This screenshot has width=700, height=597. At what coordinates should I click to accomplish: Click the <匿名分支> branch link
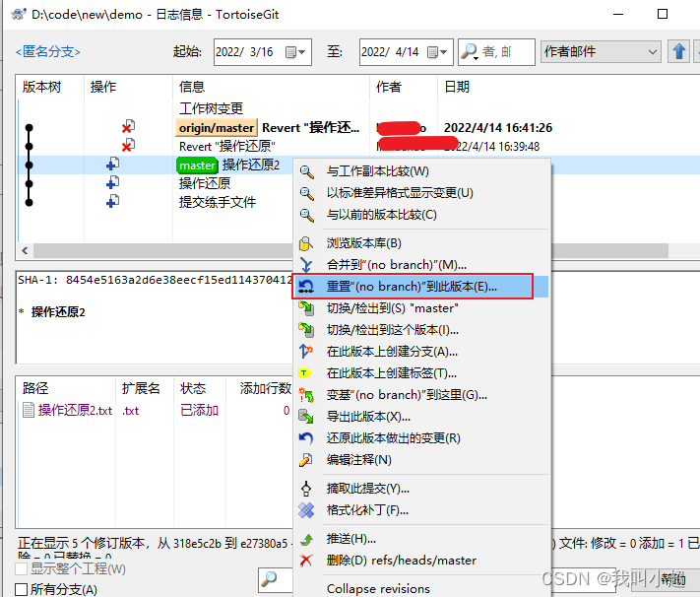pyautogui.click(x=48, y=52)
